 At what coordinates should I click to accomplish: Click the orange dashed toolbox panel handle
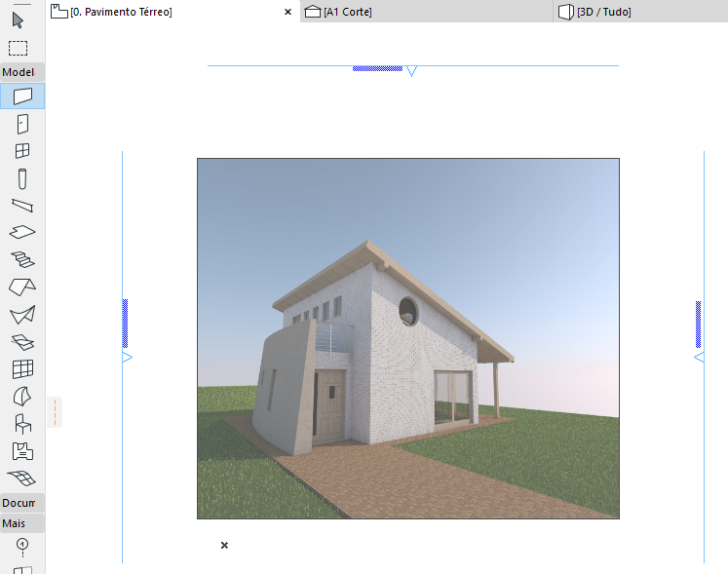click(x=55, y=412)
